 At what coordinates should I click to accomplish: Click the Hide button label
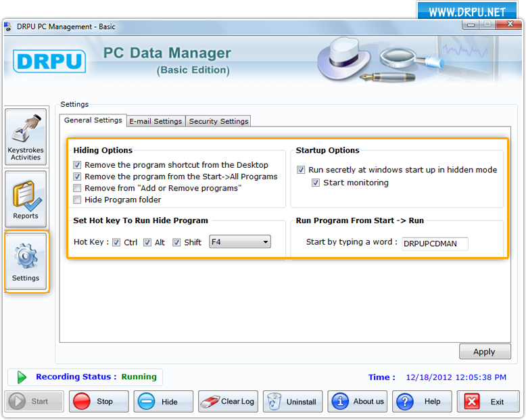(170, 402)
